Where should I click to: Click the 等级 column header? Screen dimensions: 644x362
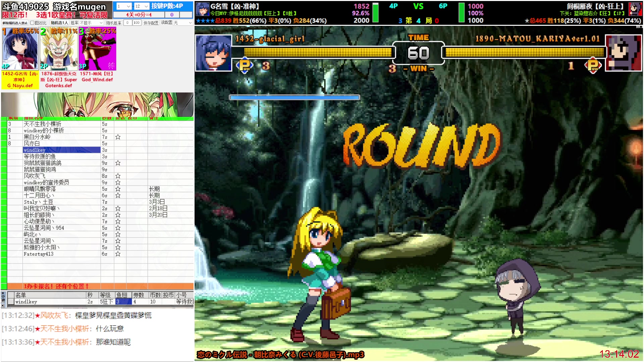(107, 295)
